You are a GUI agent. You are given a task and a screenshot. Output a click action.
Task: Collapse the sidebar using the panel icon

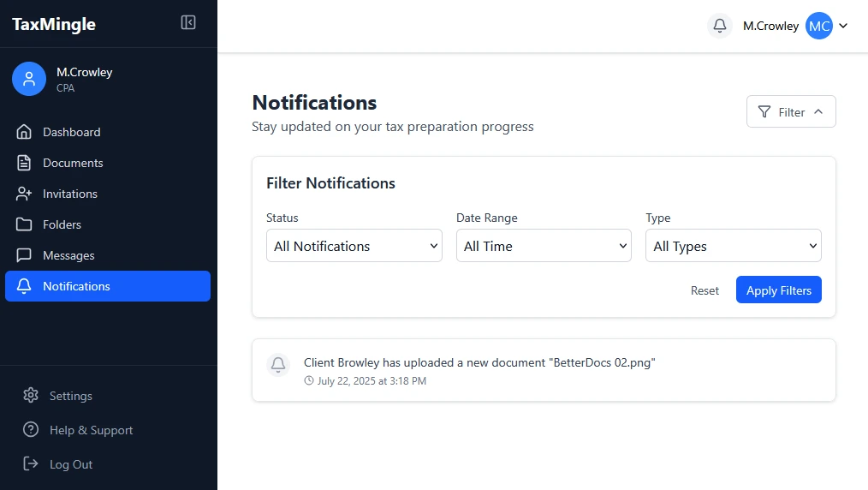point(188,23)
